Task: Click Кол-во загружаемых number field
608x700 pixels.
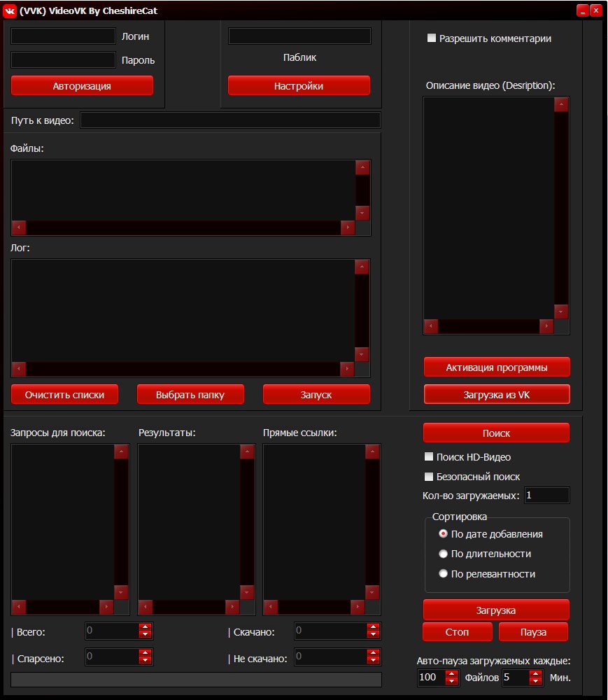Action: pos(547,496)
